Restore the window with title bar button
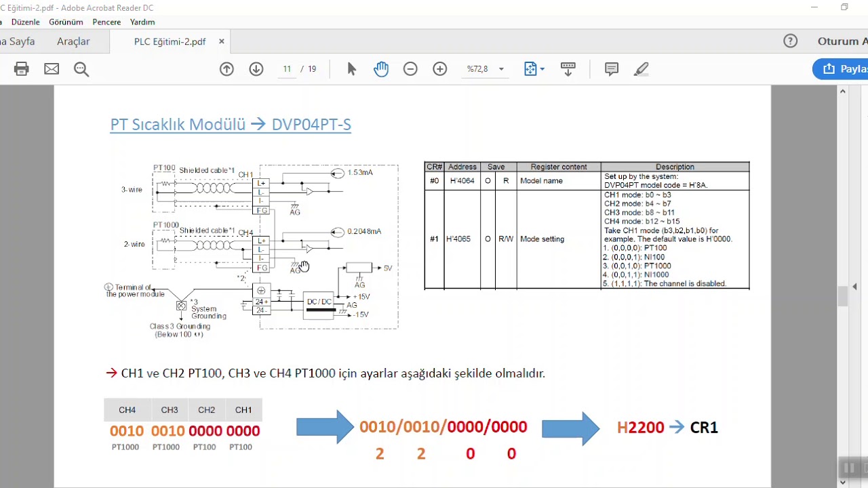The width and height of the screenshot is (868, 488). point(844,7)
